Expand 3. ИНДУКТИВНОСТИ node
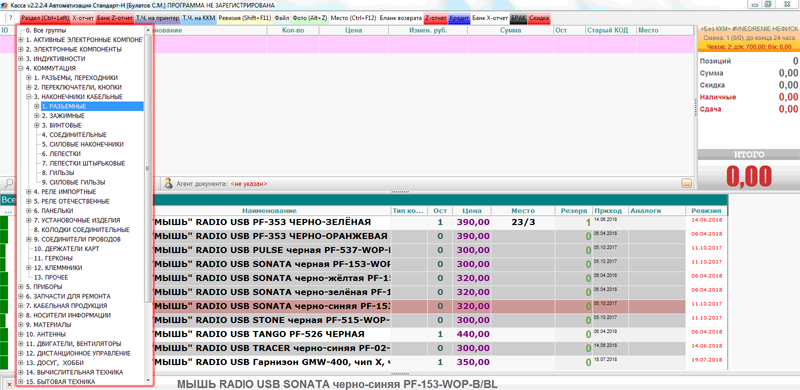 pyautogui.click(x=21, y=59)
